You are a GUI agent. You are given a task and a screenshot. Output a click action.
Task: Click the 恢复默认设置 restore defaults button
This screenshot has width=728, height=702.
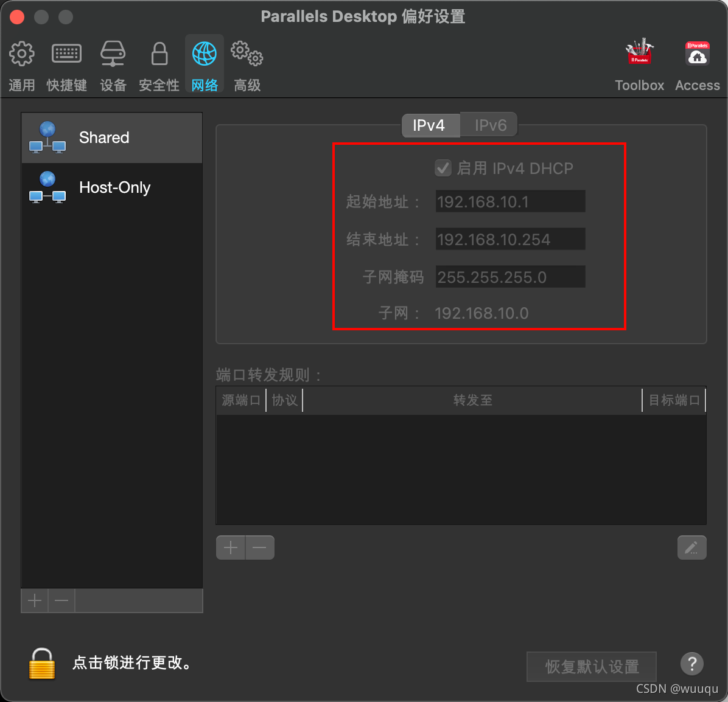(592, 667)
